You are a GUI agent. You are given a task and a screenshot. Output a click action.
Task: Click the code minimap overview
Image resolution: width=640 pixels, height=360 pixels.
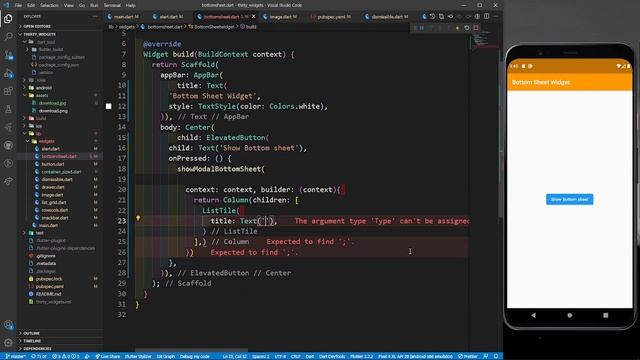coord(484,41)
